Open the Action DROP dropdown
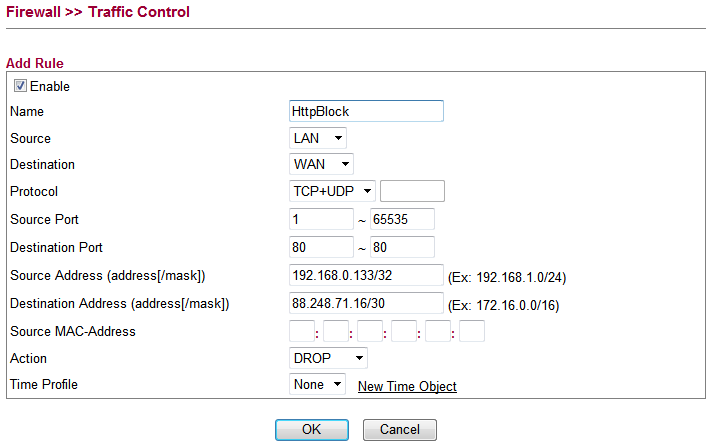This screenshot has height=446, width=713. [x=328, y=358]
